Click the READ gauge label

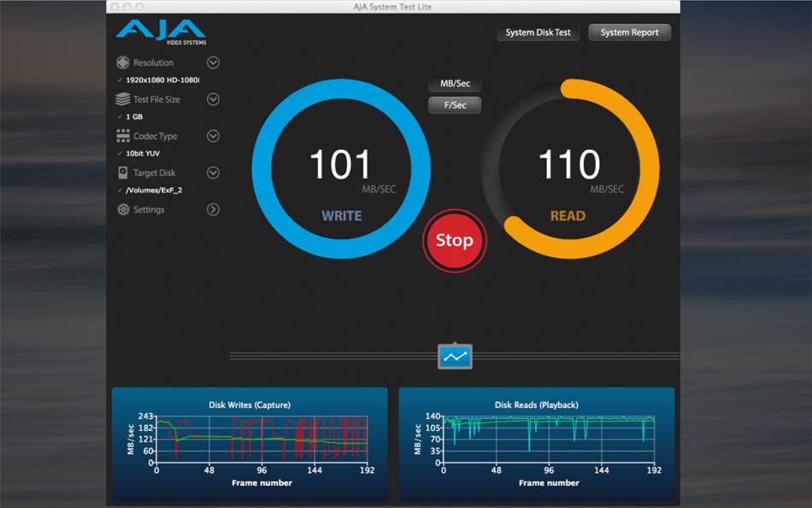click(568, 216)
